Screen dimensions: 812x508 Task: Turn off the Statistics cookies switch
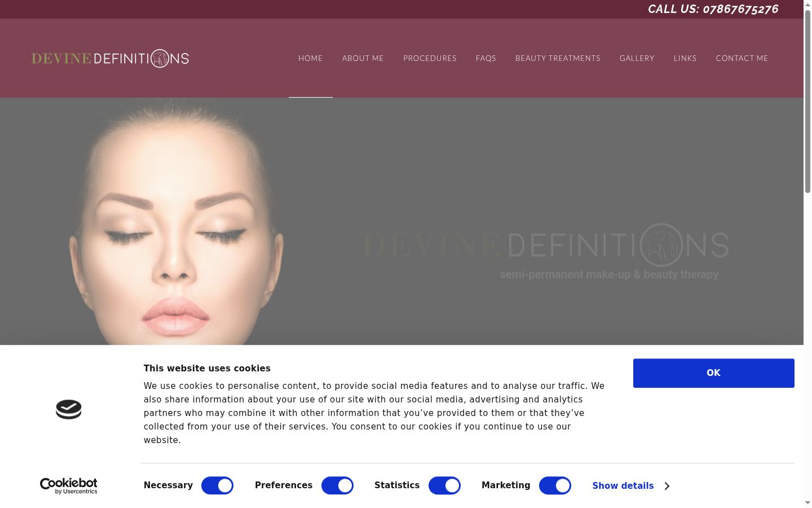click(444, 485)
